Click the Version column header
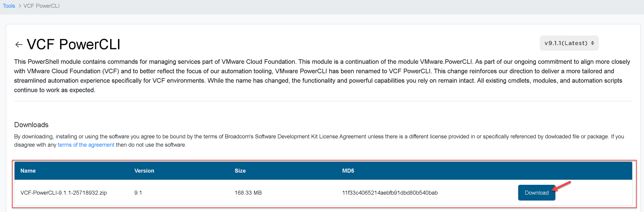Viewport: 644px width, 212px height. [144, 171]
